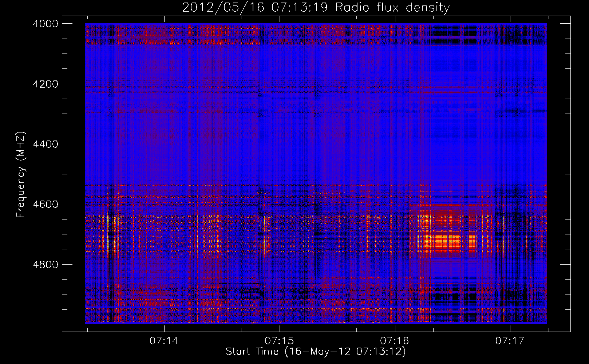Viewport: 589px width, 364px height.
Task: Click the 07:16 time tick label
Action: click(x=395, y=341)
